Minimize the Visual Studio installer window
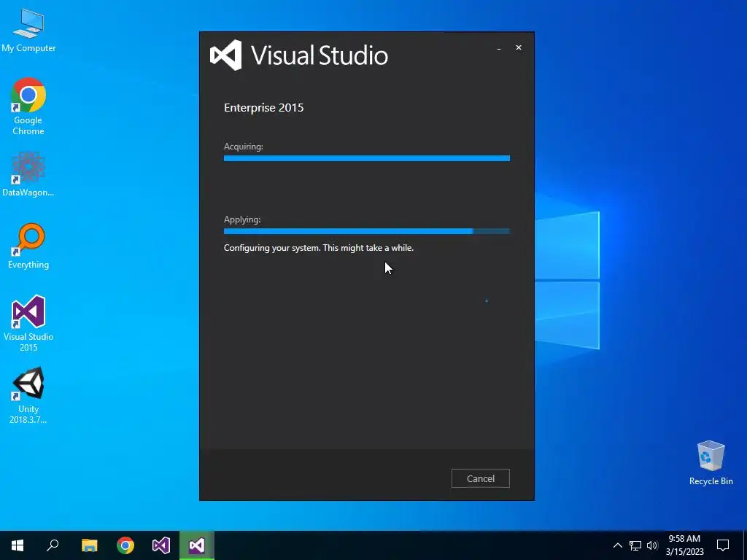This screenshot has width=747, height=560. point(499,48)
